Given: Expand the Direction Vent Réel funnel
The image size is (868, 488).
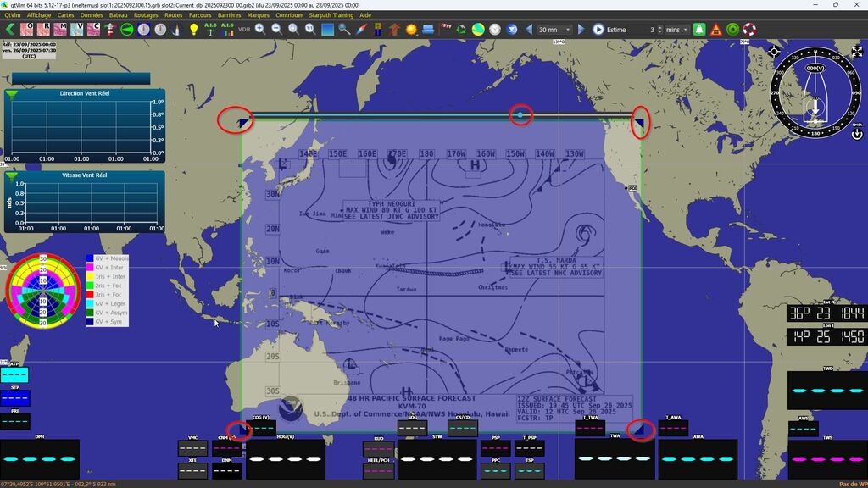Looking at the screenshot, I should tap(12, 95).
